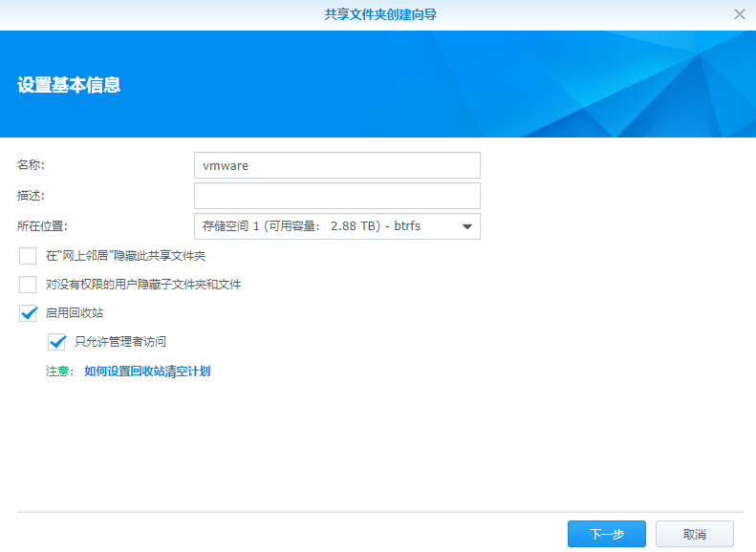
Task: Click the 设置基本信息 header title
Action: pyautogui.click(x=69, y=85)
